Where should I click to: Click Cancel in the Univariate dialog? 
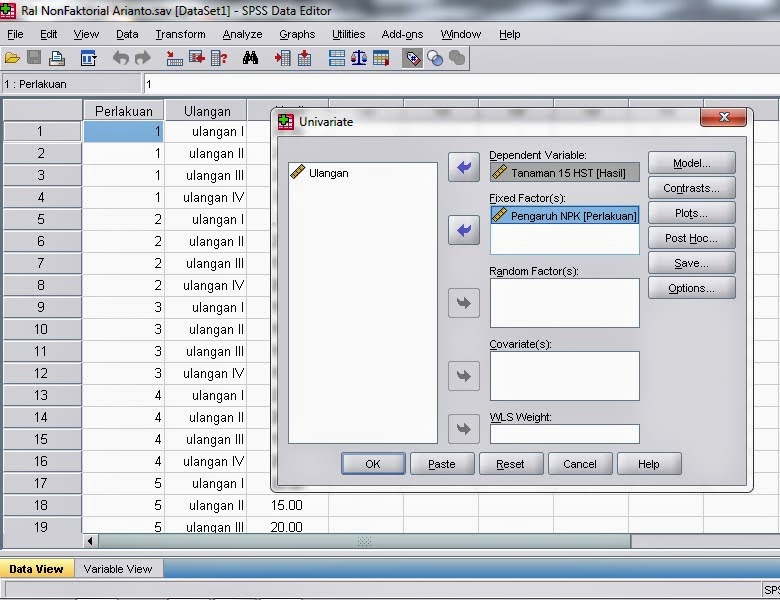pos(580,464)
